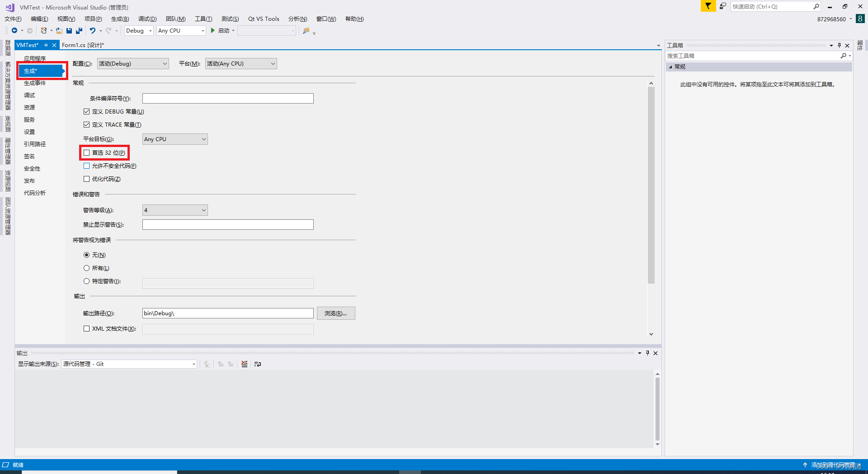Click the pin icon on the VMTest tab
The image size is (868, 474).
point(46,45)
